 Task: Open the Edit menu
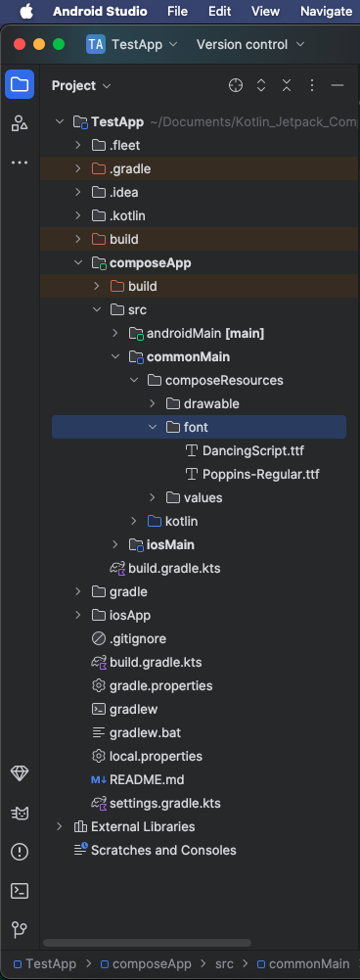tap(219, 11)
